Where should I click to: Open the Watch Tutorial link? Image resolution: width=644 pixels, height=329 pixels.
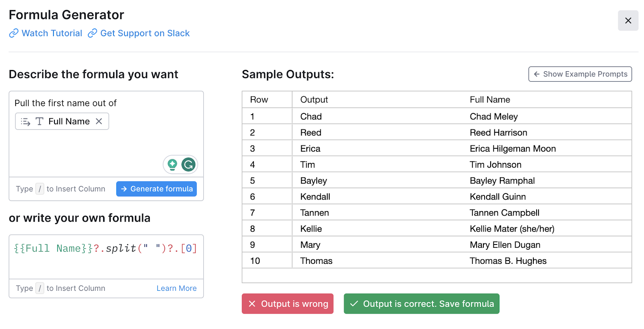(52, 33)
